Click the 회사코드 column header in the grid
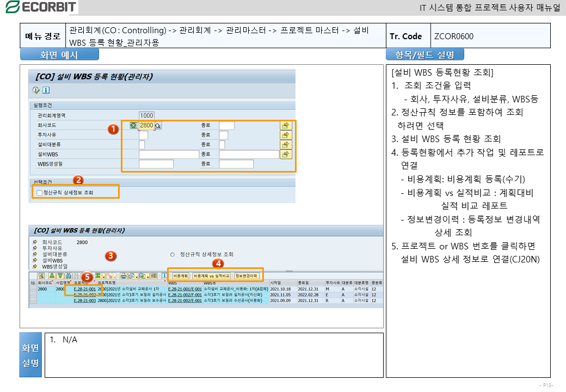The image size is (566, 392). pyautogui.click(x=46, y=283)
